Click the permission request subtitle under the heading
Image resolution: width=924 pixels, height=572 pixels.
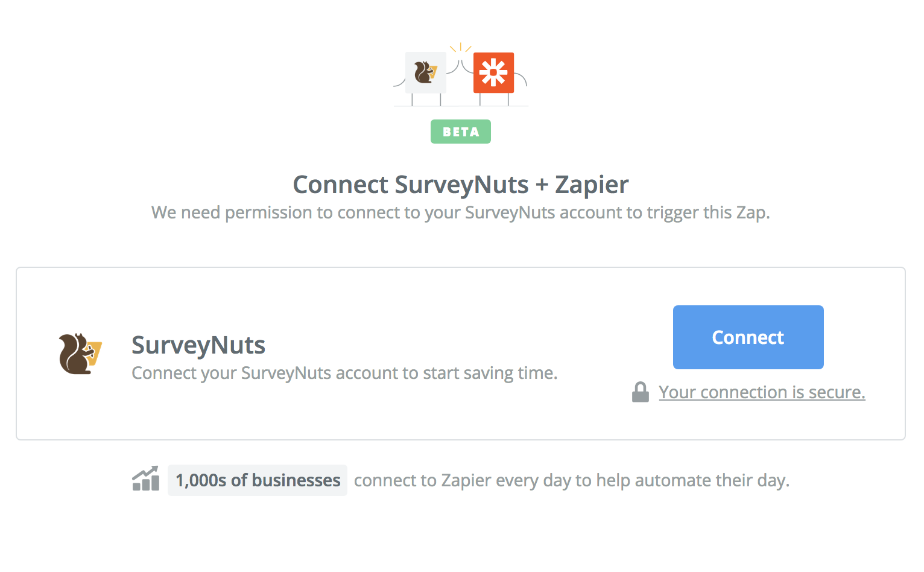(460, 212)
